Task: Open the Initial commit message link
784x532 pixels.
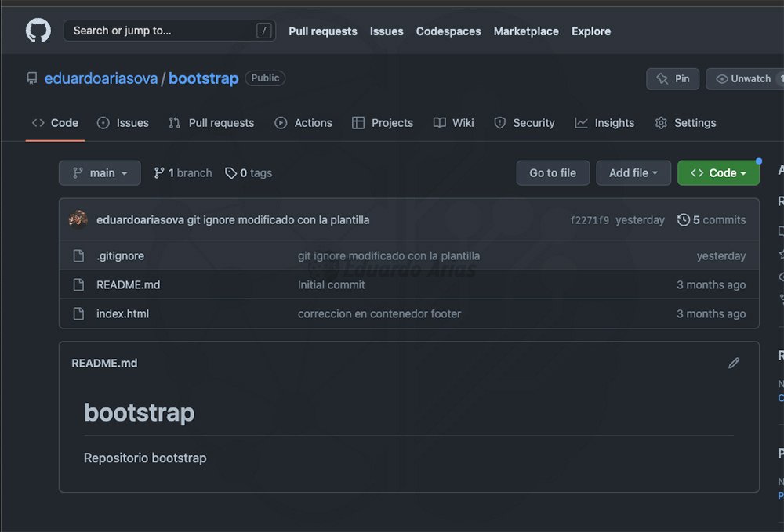Action: [x=332, y=284]
